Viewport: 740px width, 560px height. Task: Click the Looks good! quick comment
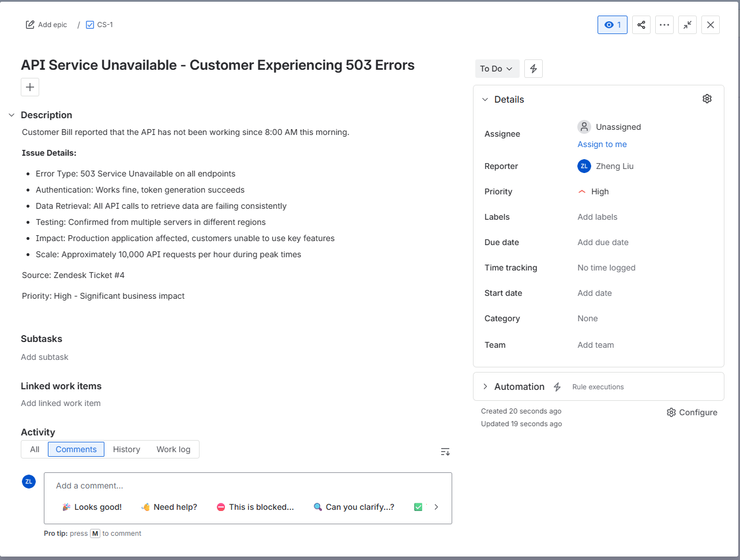tap(92, 507)
